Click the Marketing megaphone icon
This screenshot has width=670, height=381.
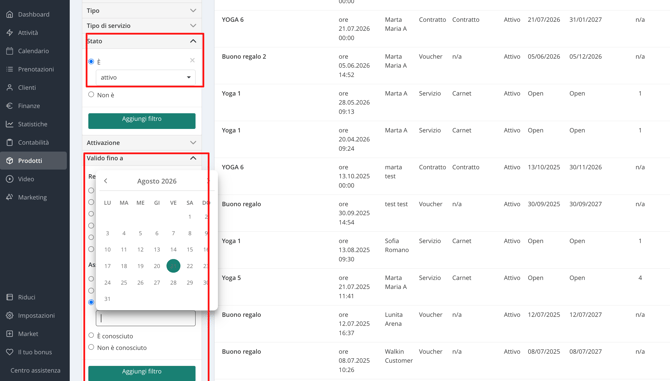(x=9, y=197)
